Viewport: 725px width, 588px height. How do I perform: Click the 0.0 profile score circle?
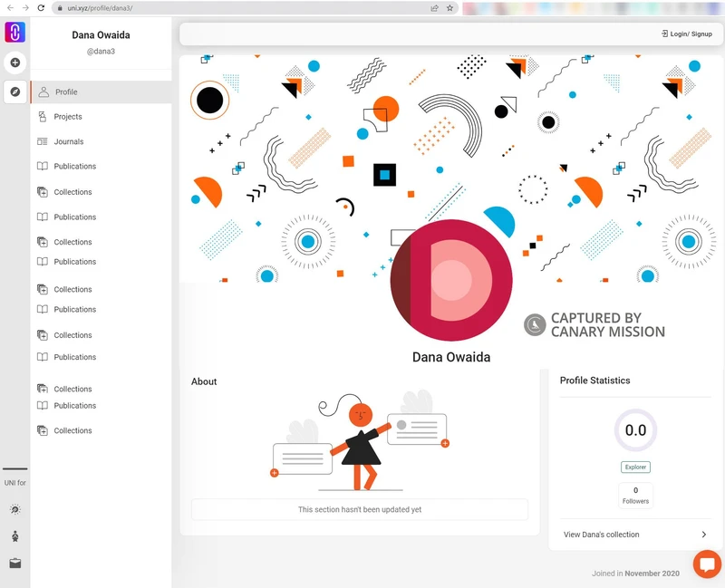tap(635, 430)
